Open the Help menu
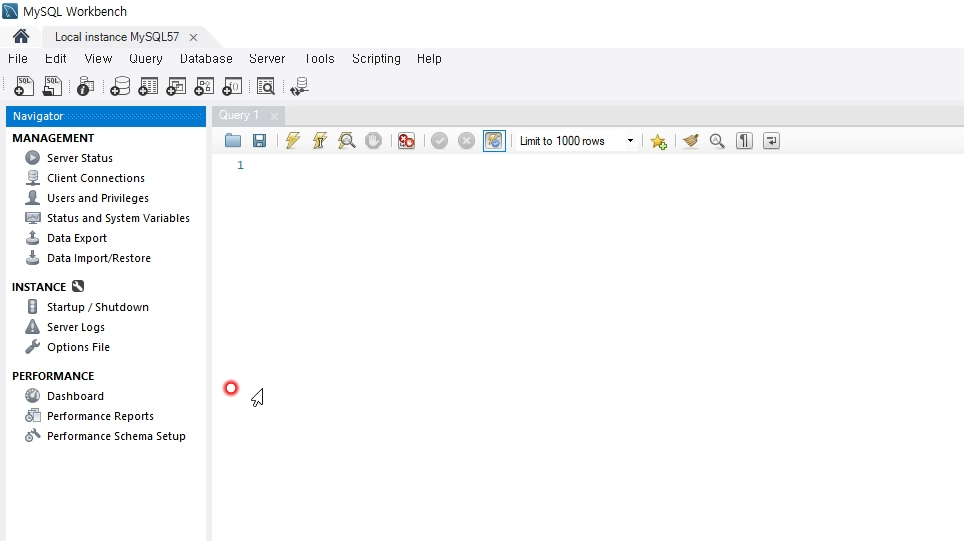Image resolution: width=964 pixels, height=541 pixels. click(x=429, y=59)
